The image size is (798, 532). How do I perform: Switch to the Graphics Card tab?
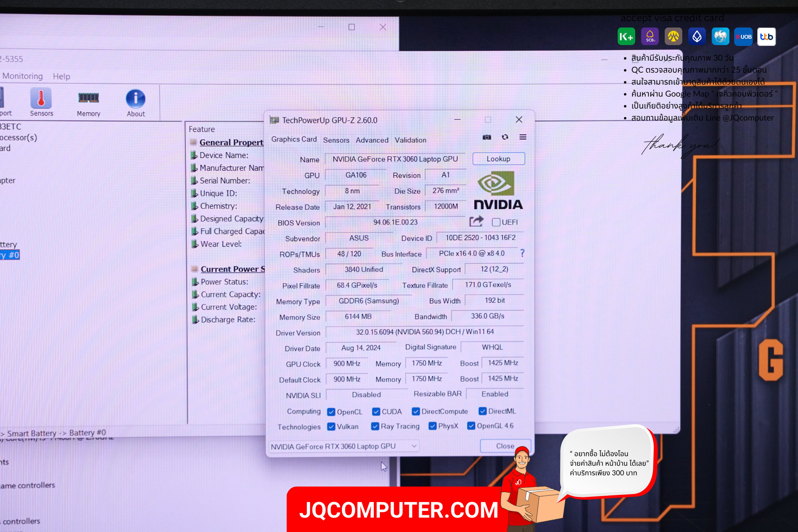coord(294,139)
